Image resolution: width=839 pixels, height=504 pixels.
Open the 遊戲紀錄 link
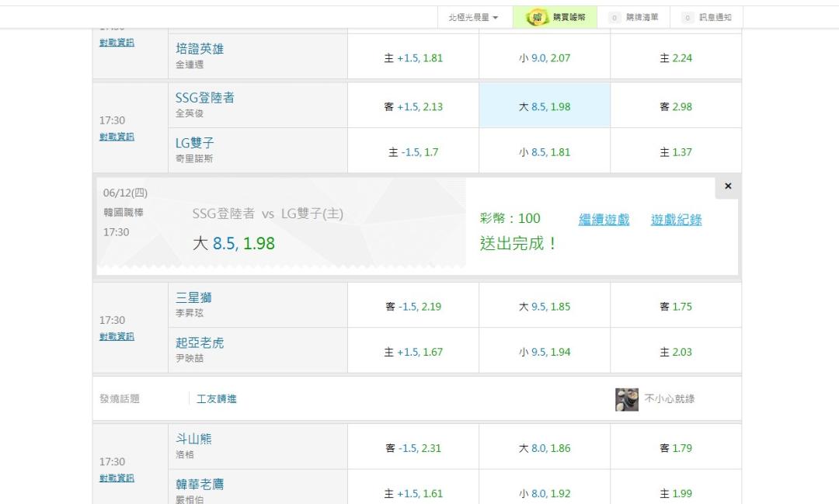coord(676,220)
